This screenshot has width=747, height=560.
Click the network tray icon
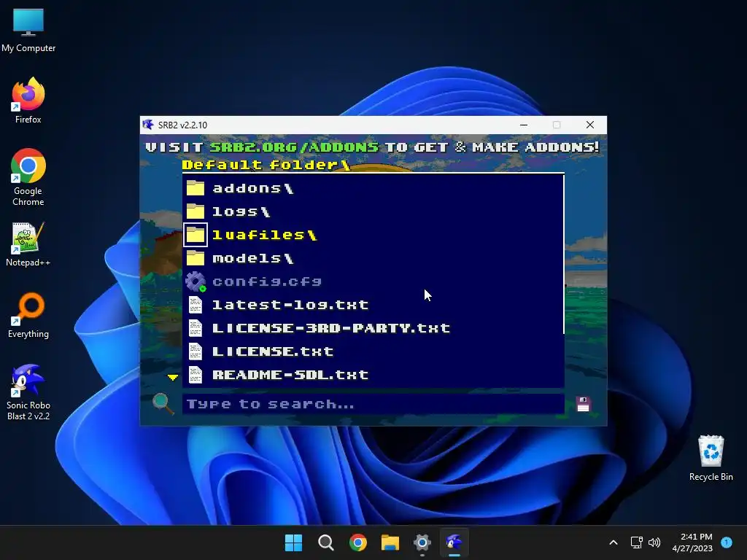636,542
